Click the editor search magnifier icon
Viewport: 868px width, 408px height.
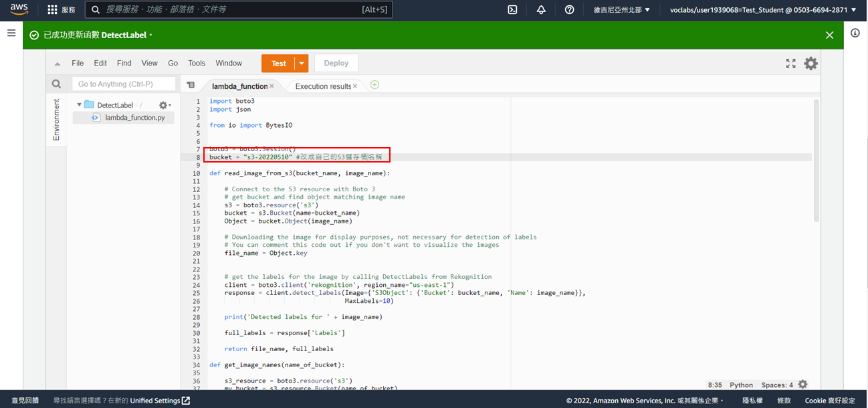pos(57,84)
